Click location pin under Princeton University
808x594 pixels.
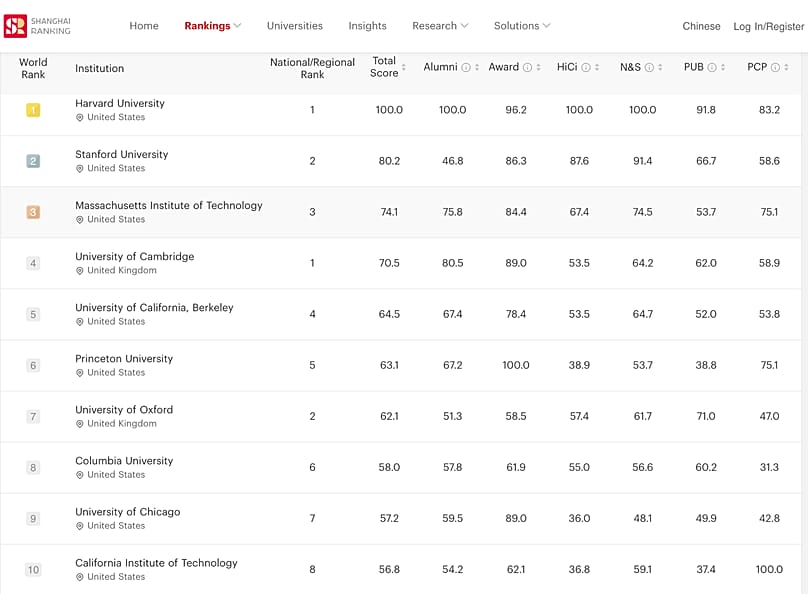tap(79, 372)
